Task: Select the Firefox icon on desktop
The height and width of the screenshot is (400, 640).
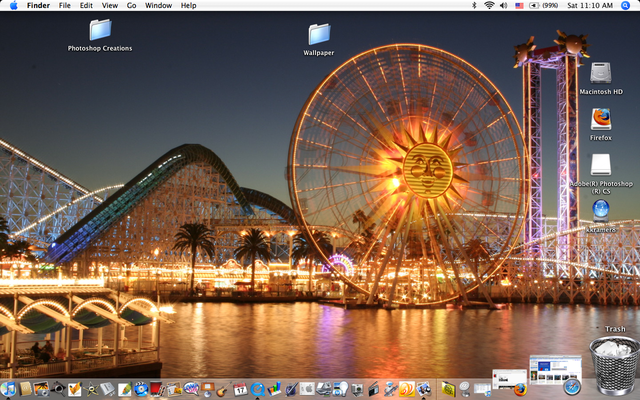Action: (601, 119)
